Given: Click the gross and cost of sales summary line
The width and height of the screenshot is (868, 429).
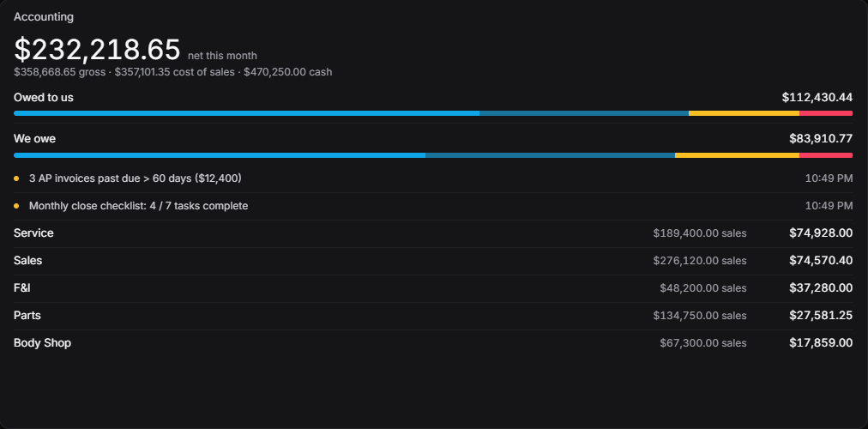Looking at the screenshot, I should 172,72.
